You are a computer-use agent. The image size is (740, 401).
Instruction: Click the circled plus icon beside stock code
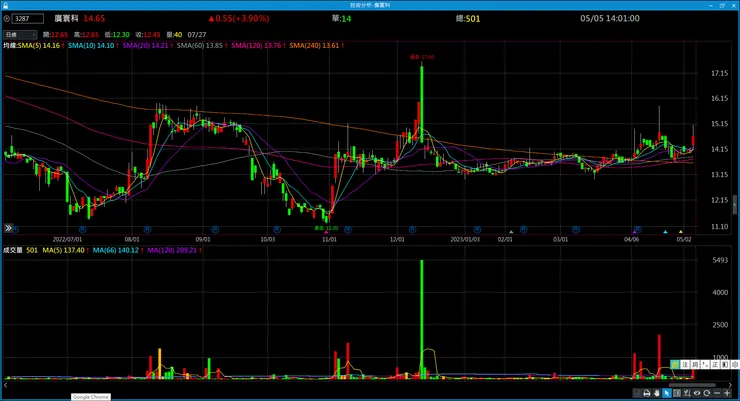coord(7,18)
